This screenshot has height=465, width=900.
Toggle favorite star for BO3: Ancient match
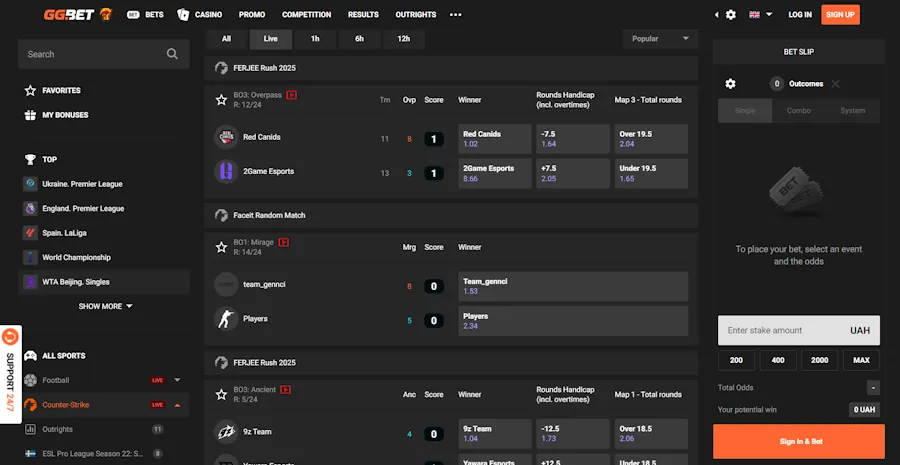[x=223, y=394]
